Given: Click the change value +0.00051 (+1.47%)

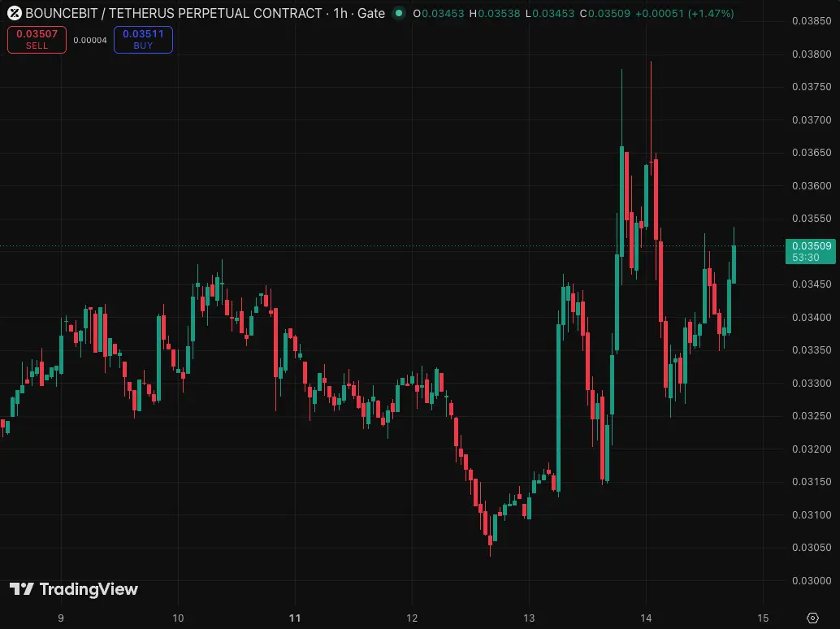Looking at the screenshot, I should pyautogui.click(x=684, y=13).
